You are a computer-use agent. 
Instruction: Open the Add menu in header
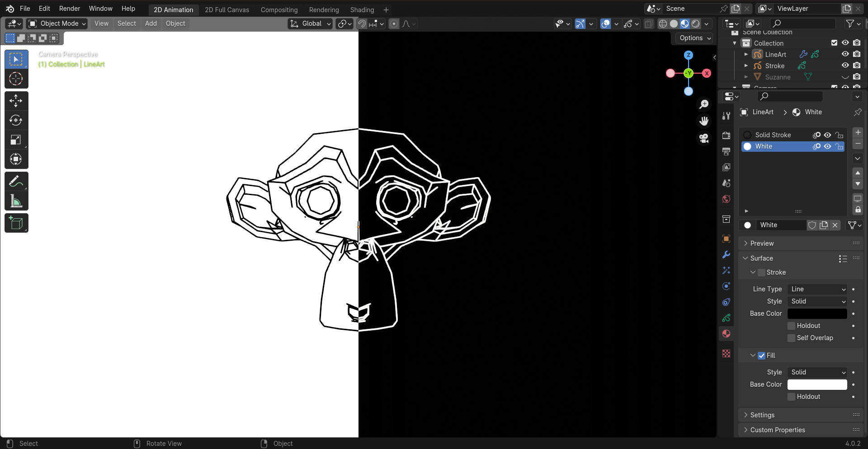(151, 23)
